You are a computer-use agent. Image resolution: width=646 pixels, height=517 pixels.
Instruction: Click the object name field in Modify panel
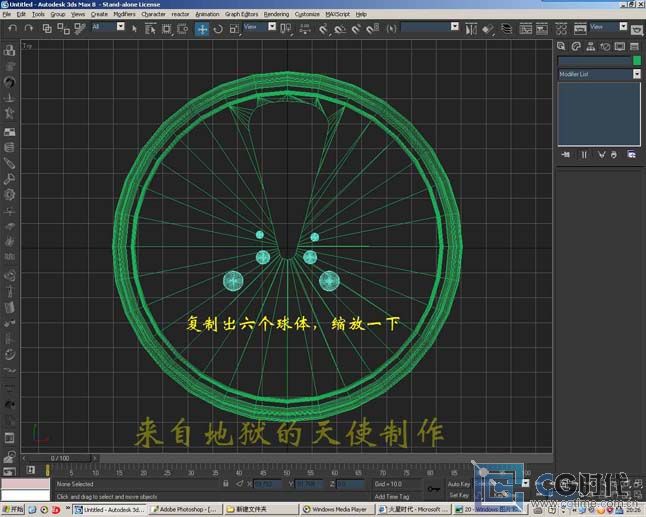click(594, 61)
